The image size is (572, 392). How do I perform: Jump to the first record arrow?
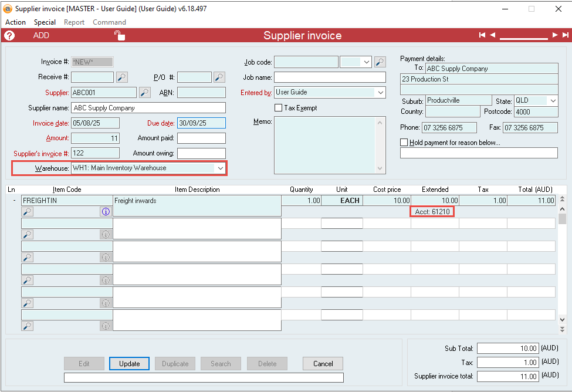(x=482, y=35)
